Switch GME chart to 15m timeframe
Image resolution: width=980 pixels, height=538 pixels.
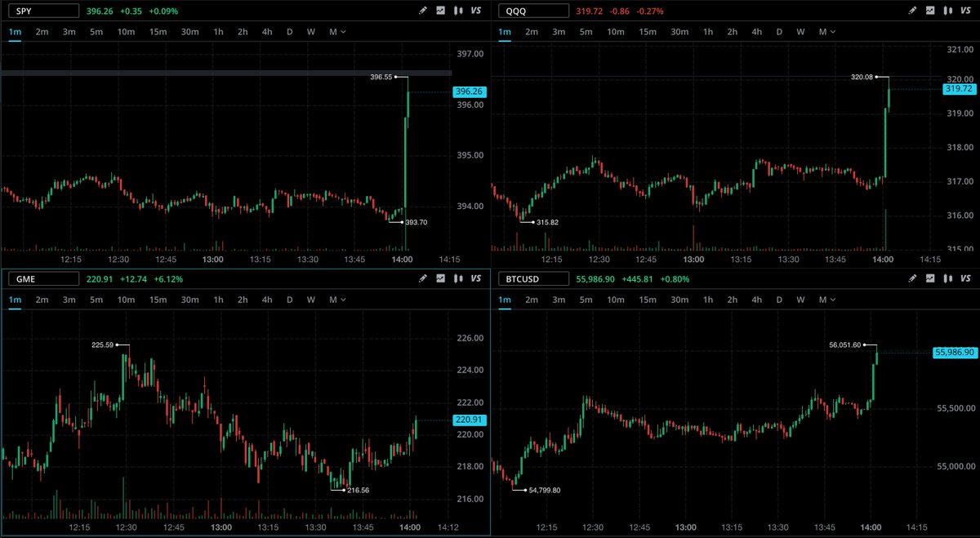pos(158,300)
